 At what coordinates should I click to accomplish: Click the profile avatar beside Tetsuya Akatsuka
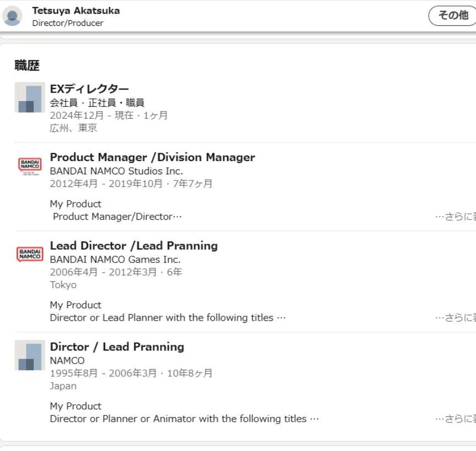[x=12, y=16]
